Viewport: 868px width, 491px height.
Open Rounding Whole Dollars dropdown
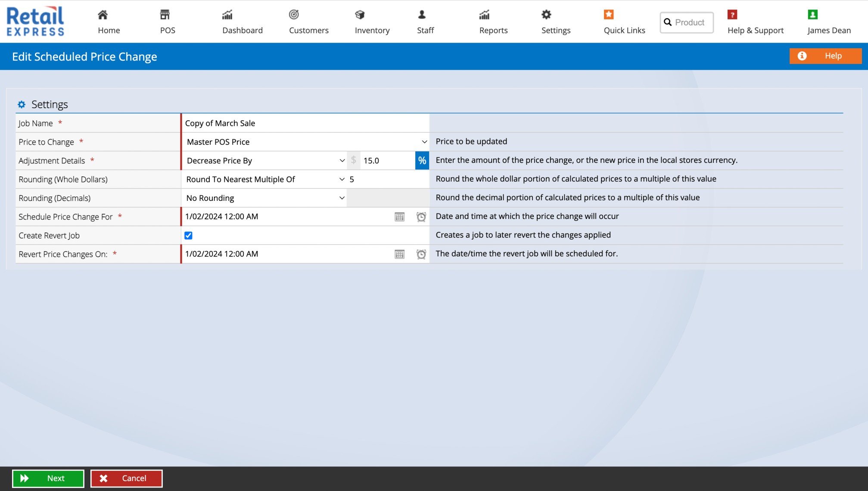[x=264, y=179]
